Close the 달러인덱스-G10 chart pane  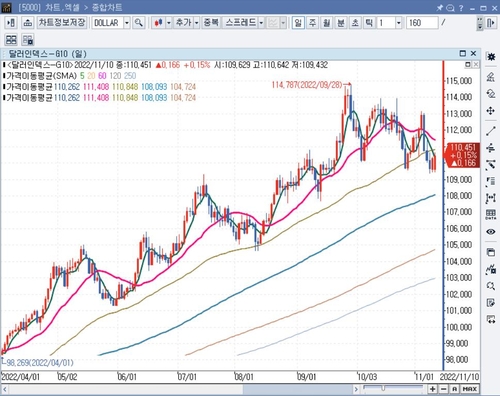(473, 53)
